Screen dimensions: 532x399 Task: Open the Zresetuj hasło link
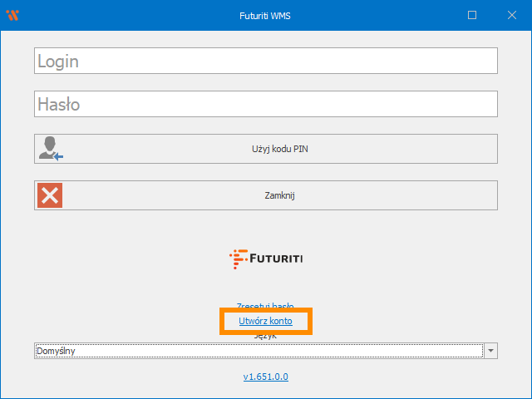pyautogui.click(x=265, y=306)
